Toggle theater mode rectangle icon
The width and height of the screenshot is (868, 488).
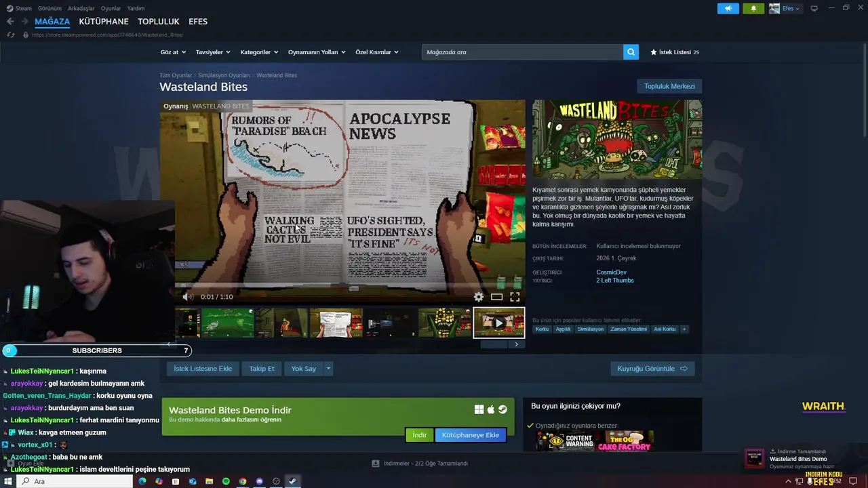[496, 297]
